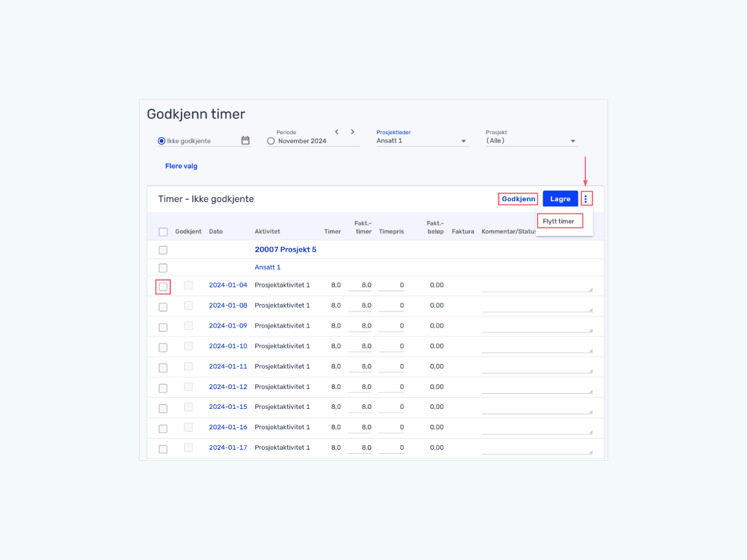747x560 pixels.
Task: Click the 0,00 amount in the 2024-01-12 row
Action: click(437, 387)
